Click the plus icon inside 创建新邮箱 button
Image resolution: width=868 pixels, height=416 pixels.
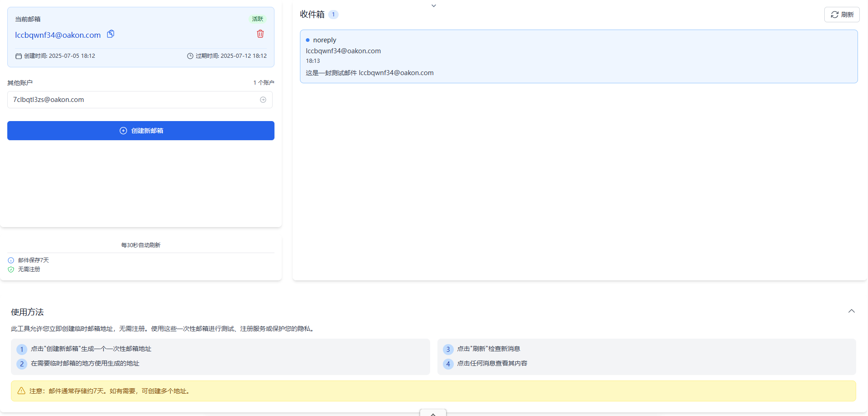click(123, 131)
